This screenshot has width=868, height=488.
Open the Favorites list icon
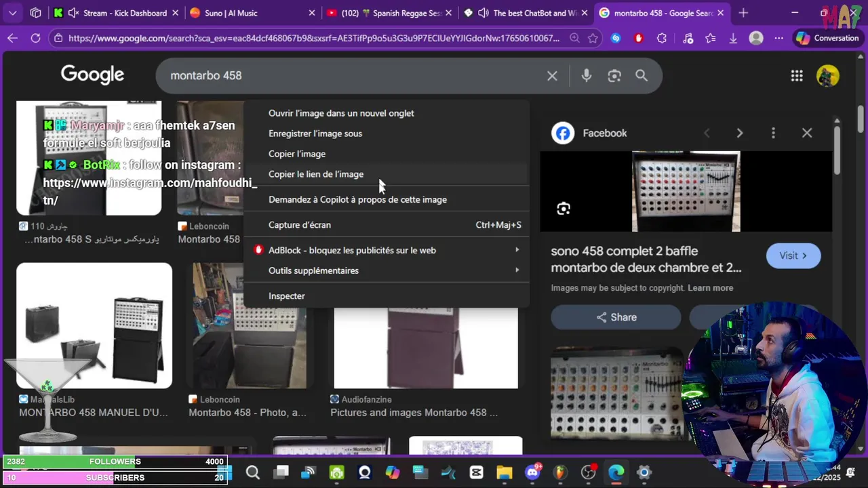click(x=710, y=39)
